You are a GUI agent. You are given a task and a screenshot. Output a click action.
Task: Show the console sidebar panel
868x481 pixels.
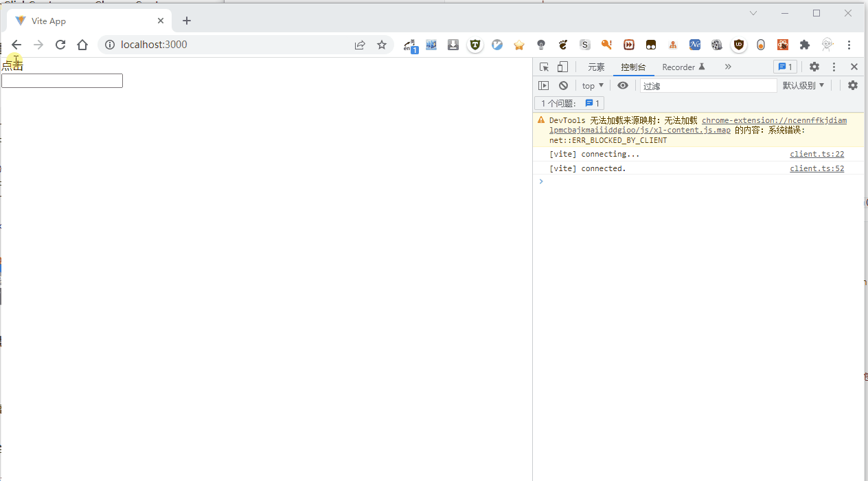(x=543, y=86)
